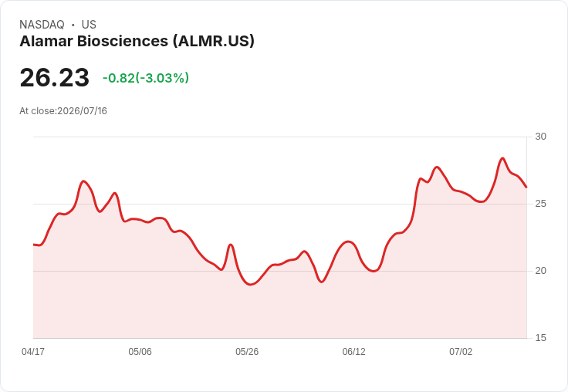Click the 25 price axis label
Screen dimensions: 568x392
[x=540, y=204]
